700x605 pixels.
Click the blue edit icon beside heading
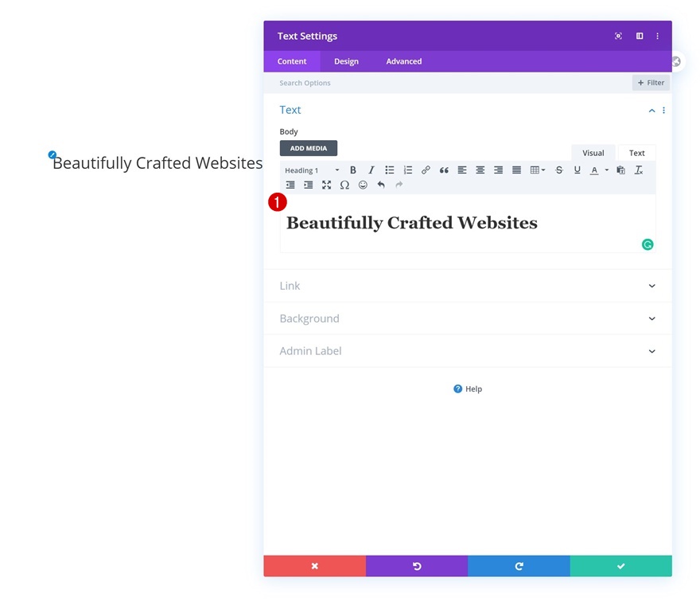click(52, 154)
